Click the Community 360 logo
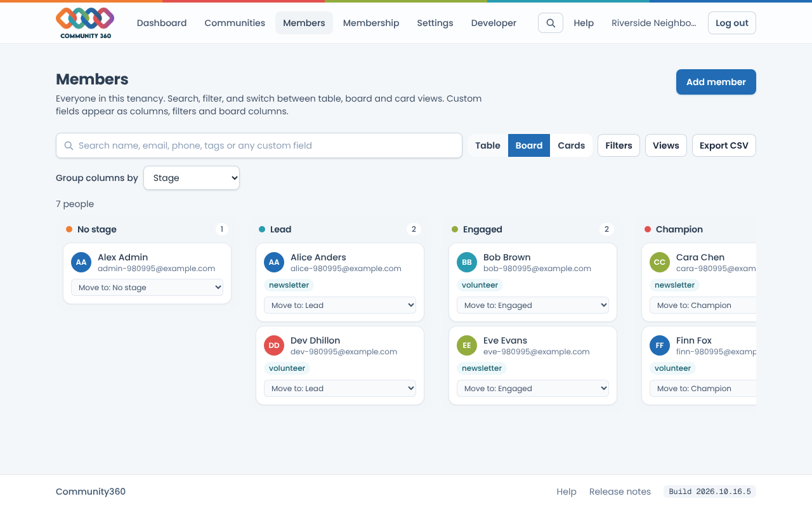Viewport: 812px width, 508px height. pos(85,23)
